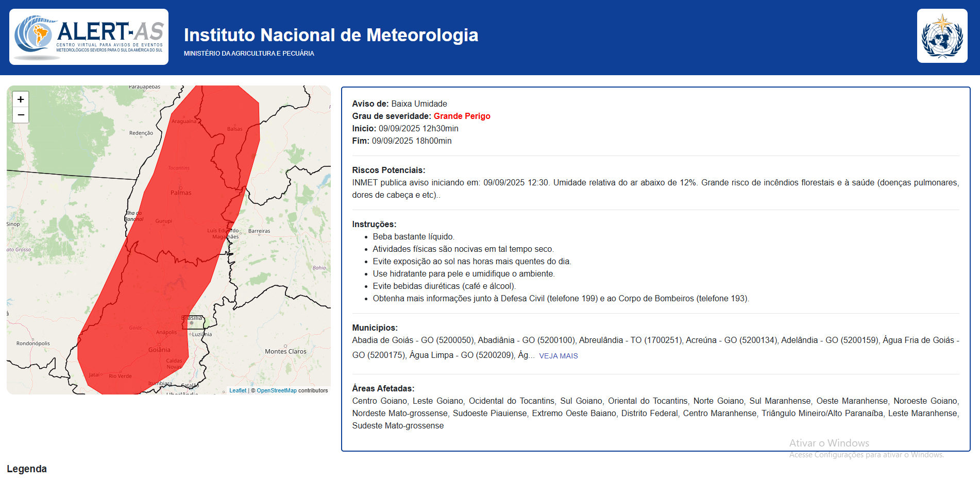Click the Legenda heading below the map
Screen dimensions: 980x481
point(27,469)
